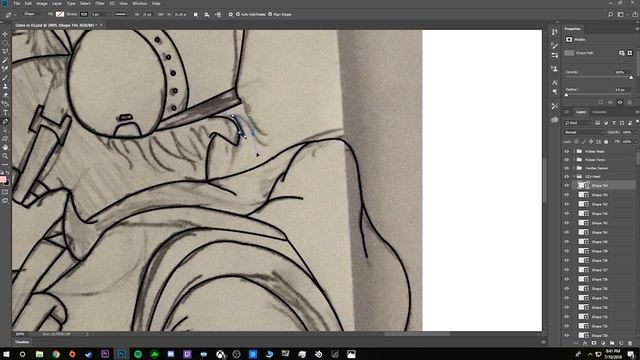Delete layer with trash icon
640x360 pixels.
point(630,343)
